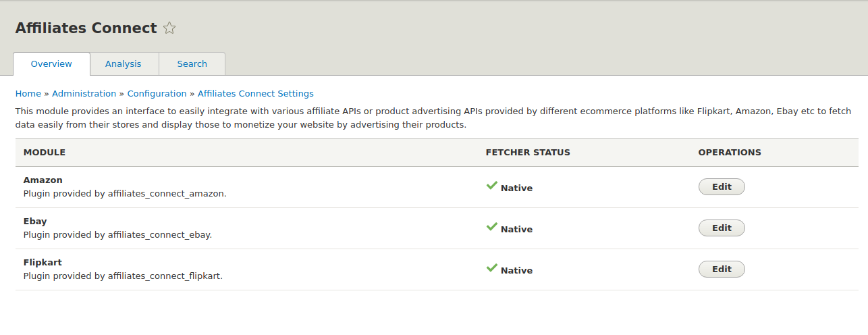Image resolution: width=868 pixels, height=335 pixels.
Task: Edit the Flipkart plugin
Action: (721, 269)
